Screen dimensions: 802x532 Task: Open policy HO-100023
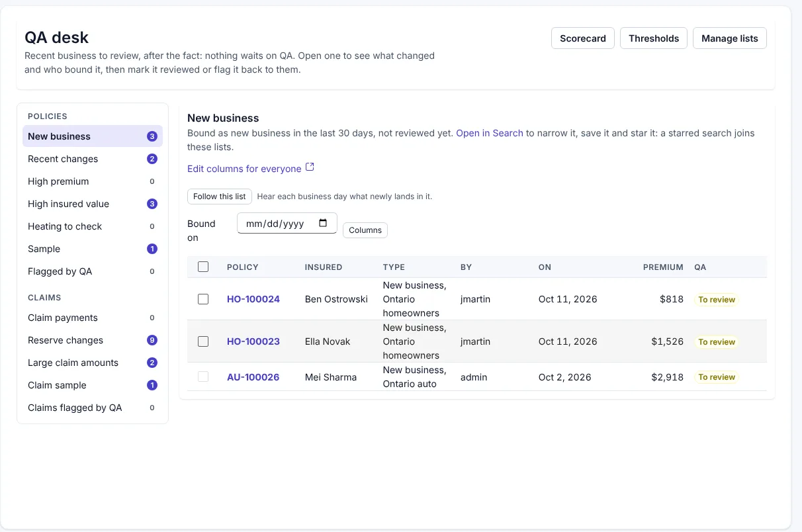(x=253, y=341)
